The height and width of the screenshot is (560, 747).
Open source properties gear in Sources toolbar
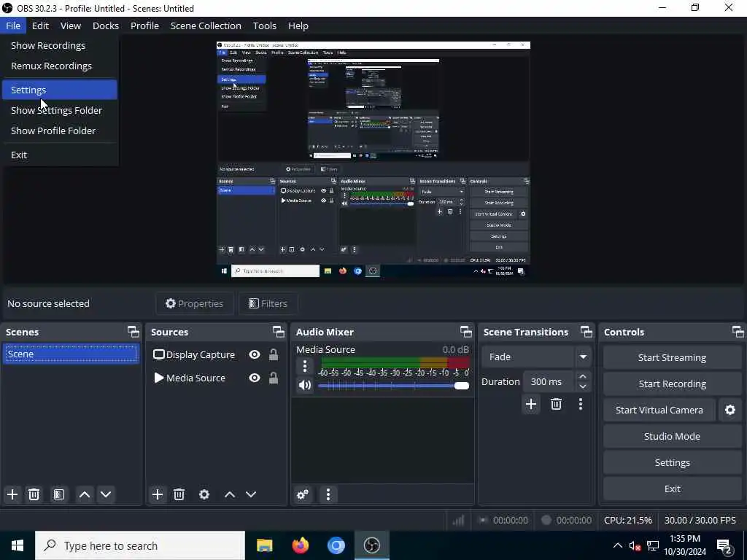click(x=204, y=494)
